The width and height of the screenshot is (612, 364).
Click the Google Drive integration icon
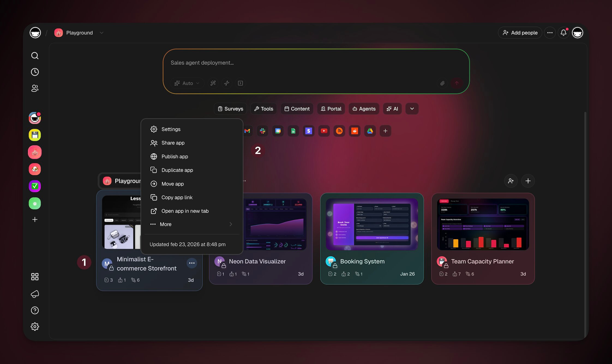point(370,131)
